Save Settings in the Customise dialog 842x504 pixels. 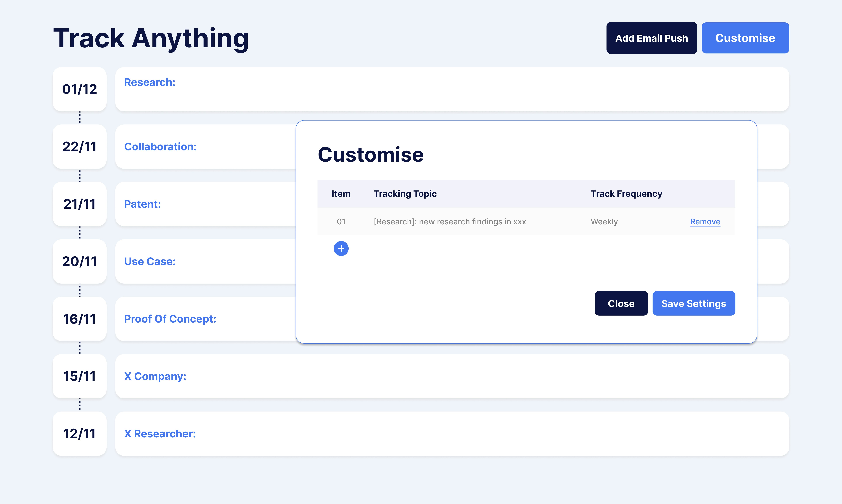(x=693, y=303)
